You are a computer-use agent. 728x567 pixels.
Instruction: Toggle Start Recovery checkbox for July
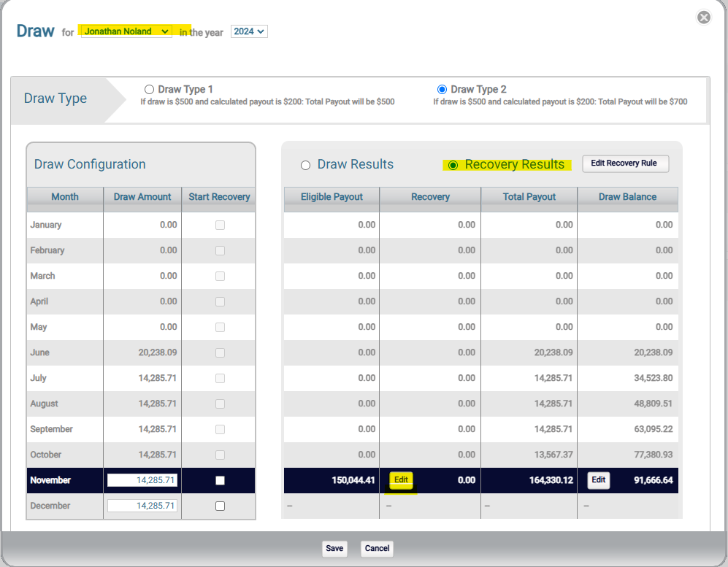pos(220,378)
